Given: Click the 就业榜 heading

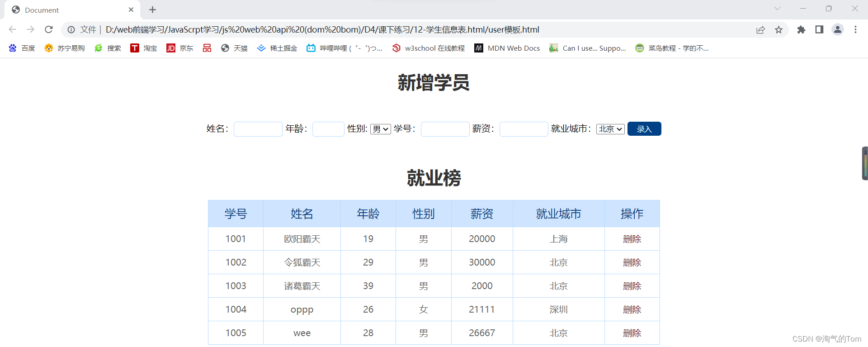Looking at the screenshot, I should [434, 178].
